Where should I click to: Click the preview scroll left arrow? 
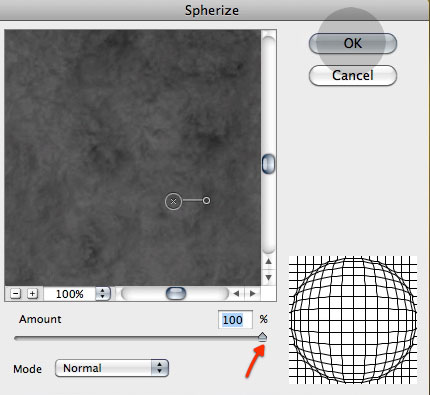click(x=236, y=294)
